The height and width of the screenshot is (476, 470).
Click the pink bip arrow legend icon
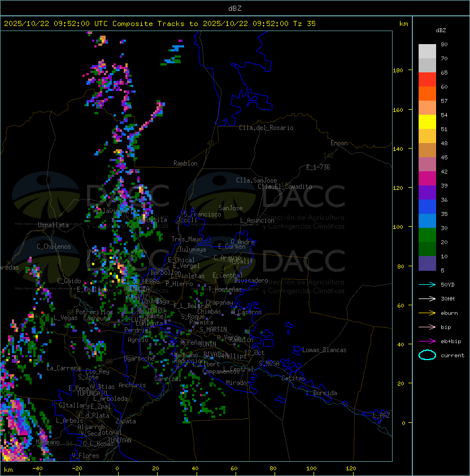[x=427, y=327]
